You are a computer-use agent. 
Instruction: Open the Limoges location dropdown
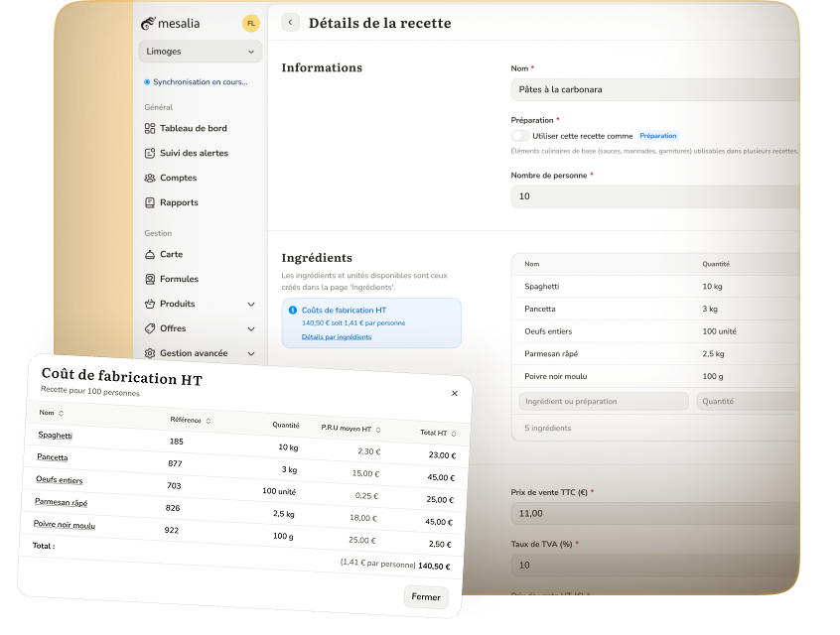point(200,52)
